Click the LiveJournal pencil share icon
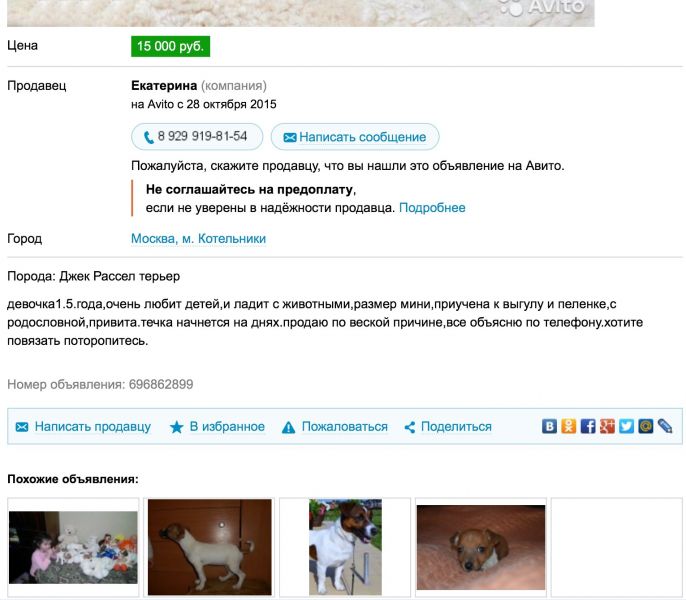686x600 pixels. tap(665, 426)
